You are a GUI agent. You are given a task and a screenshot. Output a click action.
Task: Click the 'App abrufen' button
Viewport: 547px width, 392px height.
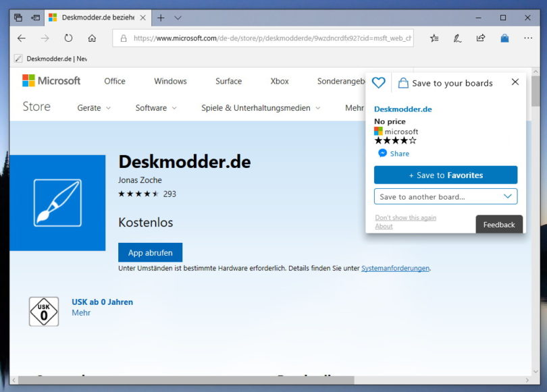(x=150, y=252)
